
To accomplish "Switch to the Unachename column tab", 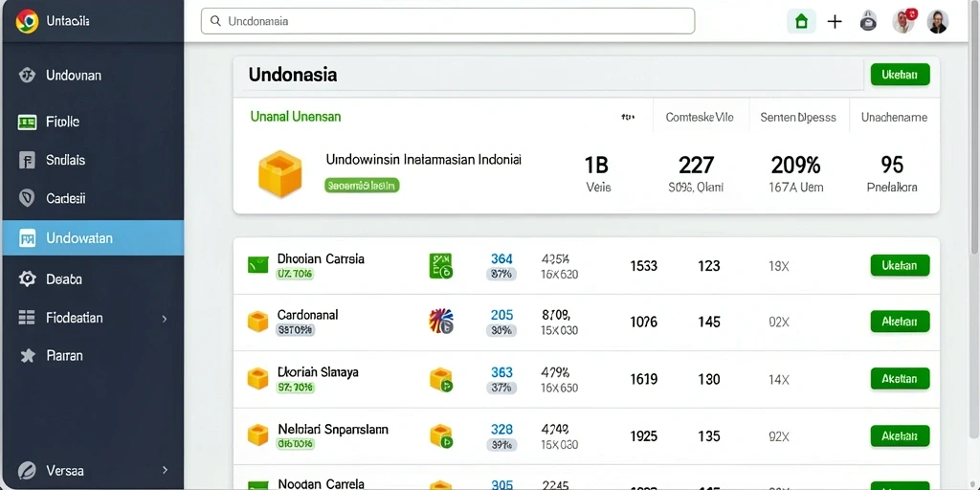I will point(894,117).
